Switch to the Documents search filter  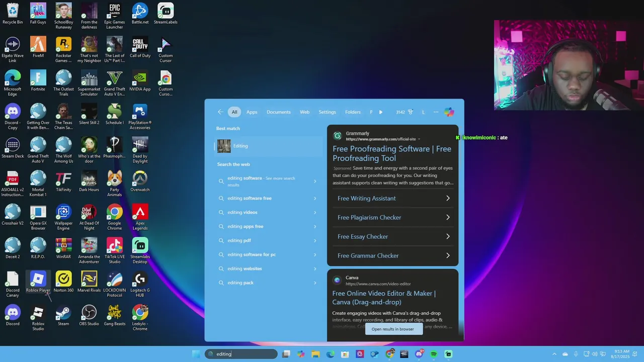pyautogui.click(x=279, y=112)
